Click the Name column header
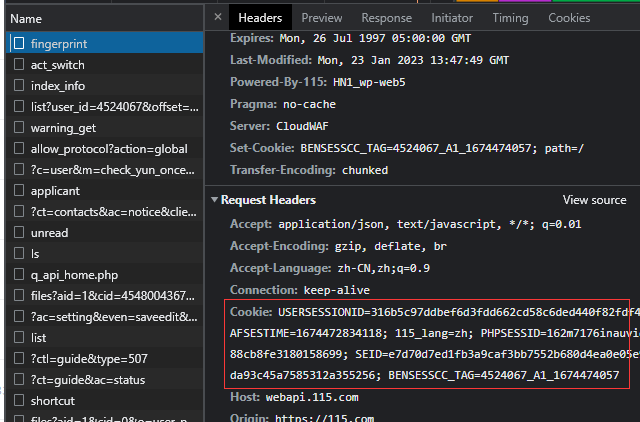This screenshot has height=422, width=640. coord(26,18)
